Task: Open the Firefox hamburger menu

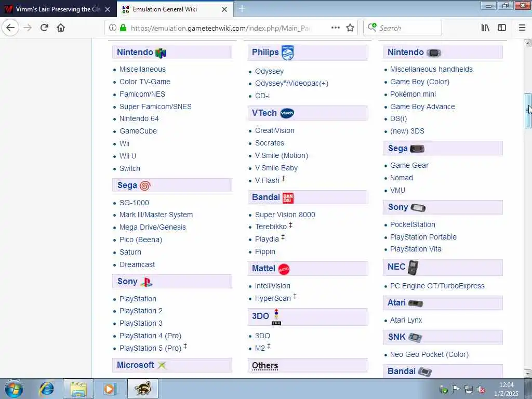Action: 522,28
